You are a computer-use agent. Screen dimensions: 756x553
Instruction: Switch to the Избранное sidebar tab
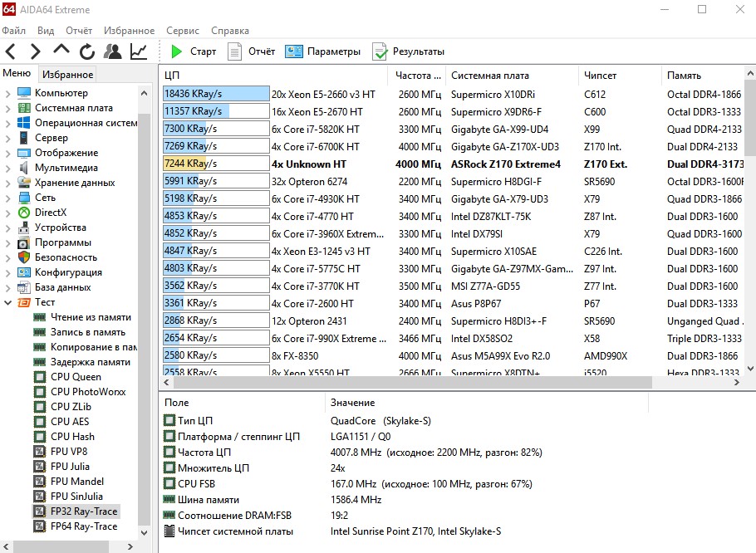pos(67,74)
